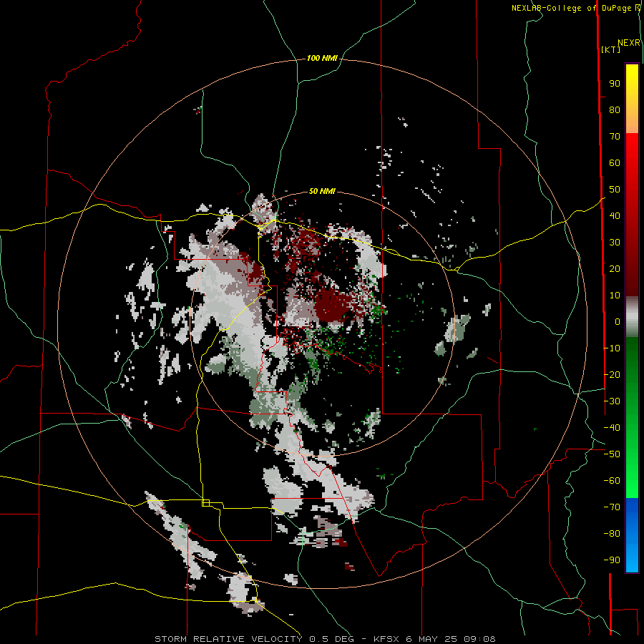
Task: Pick the green segment of the color scale
Action: [632, 418]
